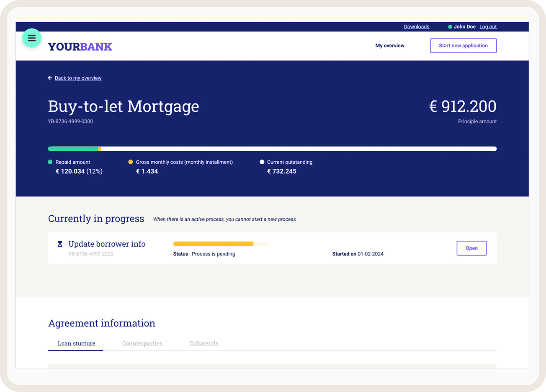This screenshot has height=392, width=546.
Task: Switch to the Counterparties tab
Action: point(142,343)
